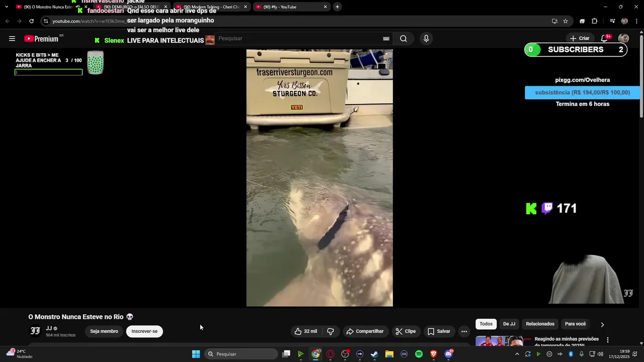Open the tab search dropdown arrow
This screenshot has width=644, height=362.
pyautogui.click(x=7, y=7)
